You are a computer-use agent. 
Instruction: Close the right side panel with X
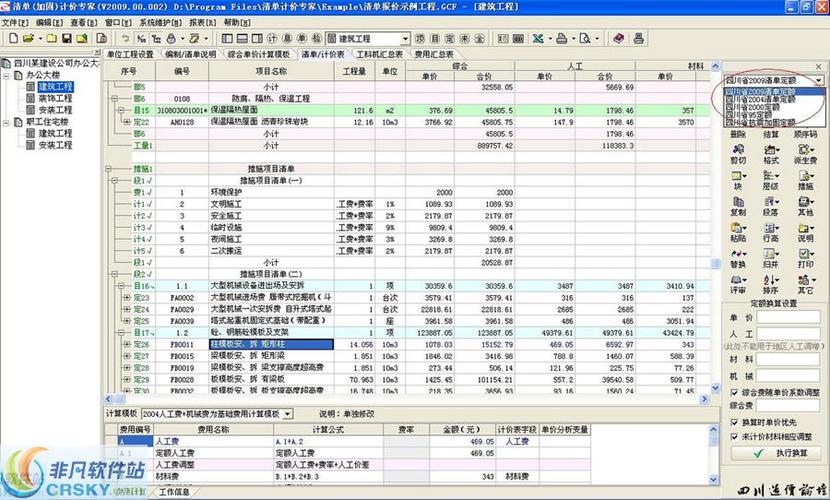[818, 67]
